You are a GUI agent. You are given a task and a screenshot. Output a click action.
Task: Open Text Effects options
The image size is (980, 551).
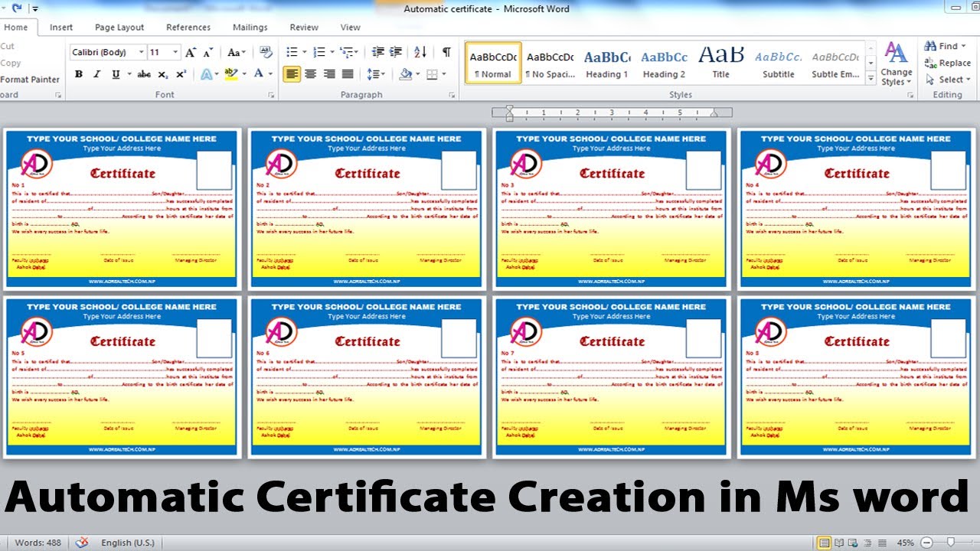[207, 74]
